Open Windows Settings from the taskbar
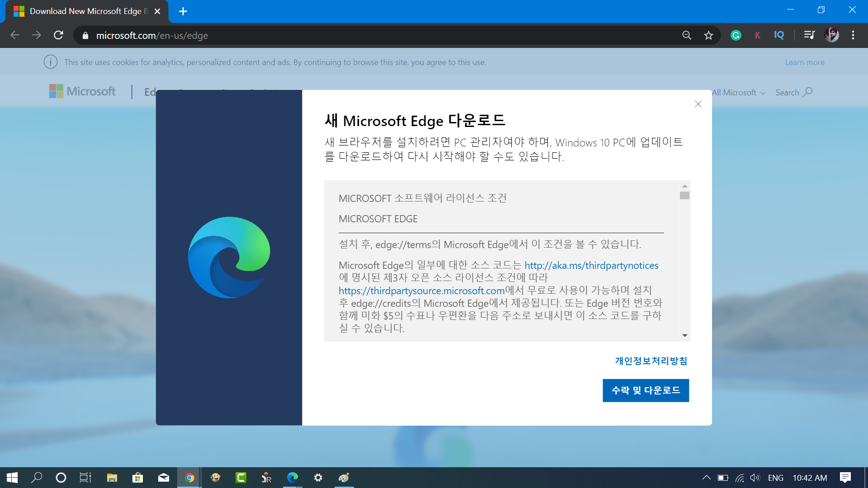Image resolution: width=868 pixels, height=488 pixels. click(318, 478)
